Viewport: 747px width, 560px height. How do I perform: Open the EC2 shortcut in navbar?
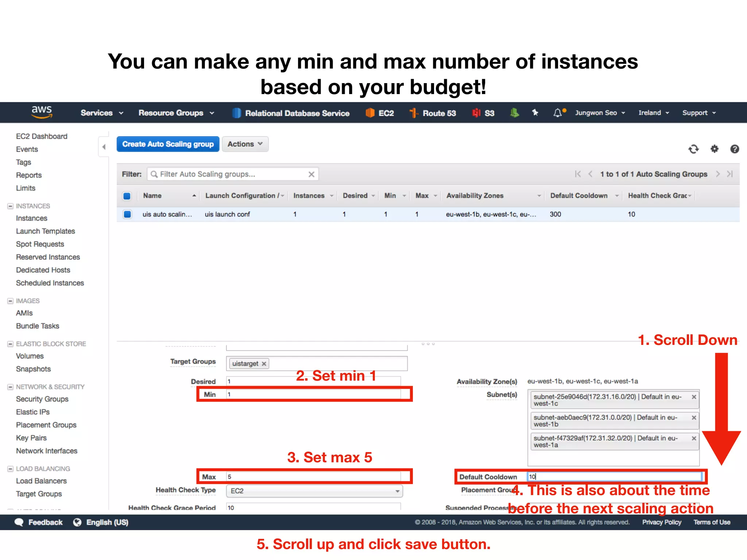pos(380,113)
